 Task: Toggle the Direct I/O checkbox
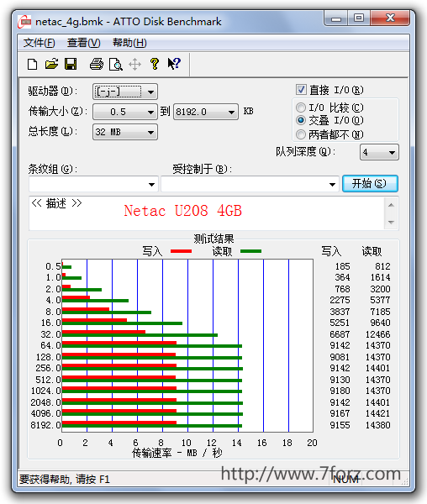pos(301,90)
